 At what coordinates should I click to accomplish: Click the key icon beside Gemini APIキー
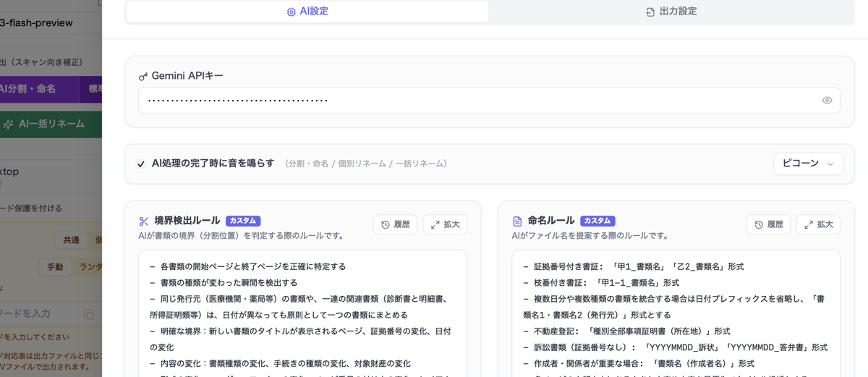click(x=143, y=76)
